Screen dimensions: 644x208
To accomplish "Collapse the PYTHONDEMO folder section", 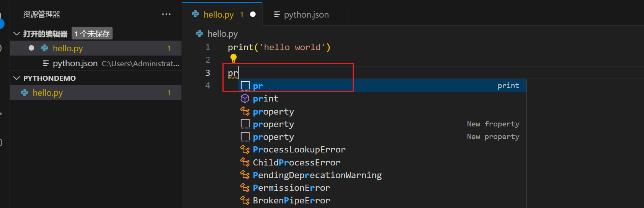I will 16,78.
